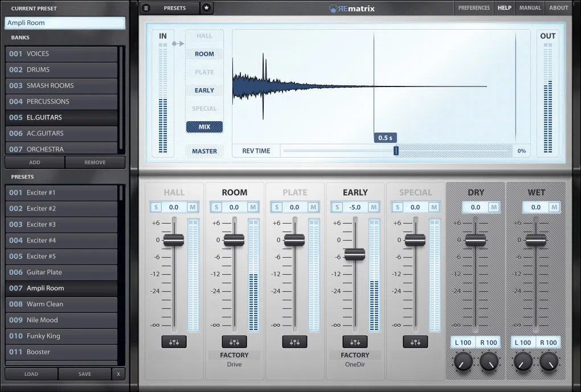Click the SAVE preset button
The height and width of the screenshot is (392, 581).
pos(84,374)
